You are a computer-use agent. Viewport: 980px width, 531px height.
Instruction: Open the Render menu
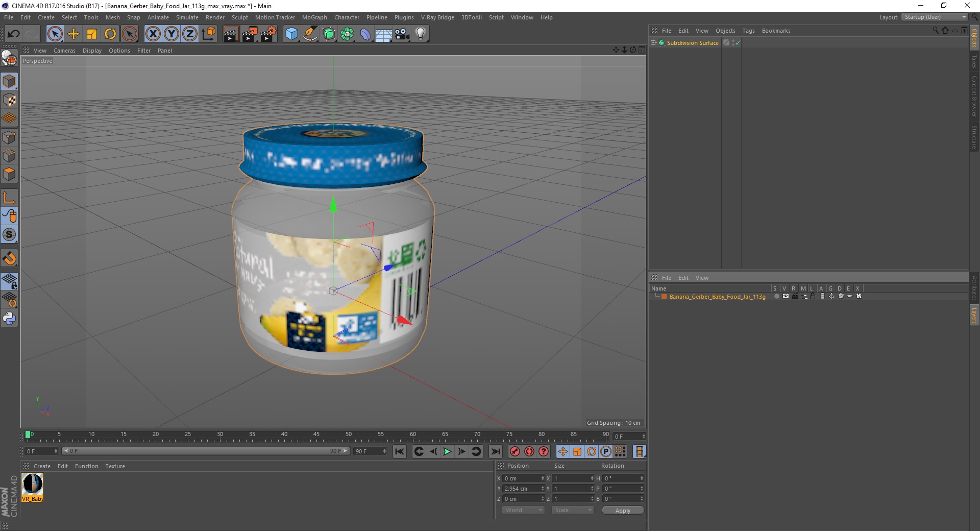(215, 17)
